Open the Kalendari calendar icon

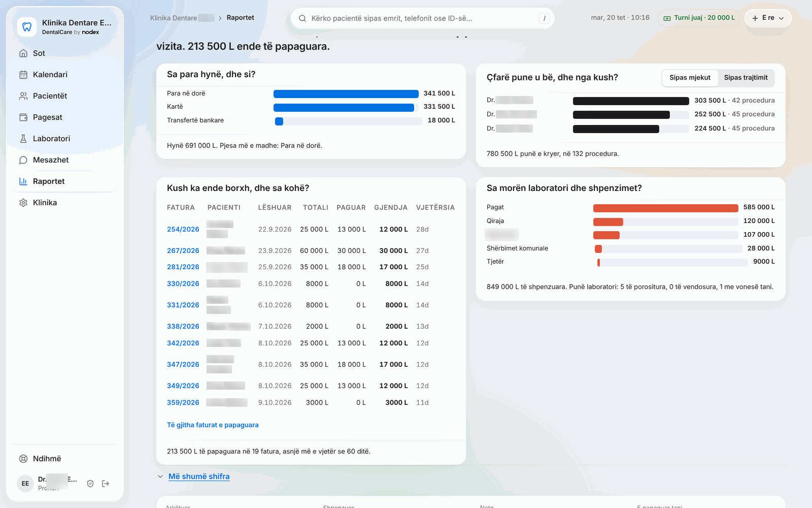[23, 75]
